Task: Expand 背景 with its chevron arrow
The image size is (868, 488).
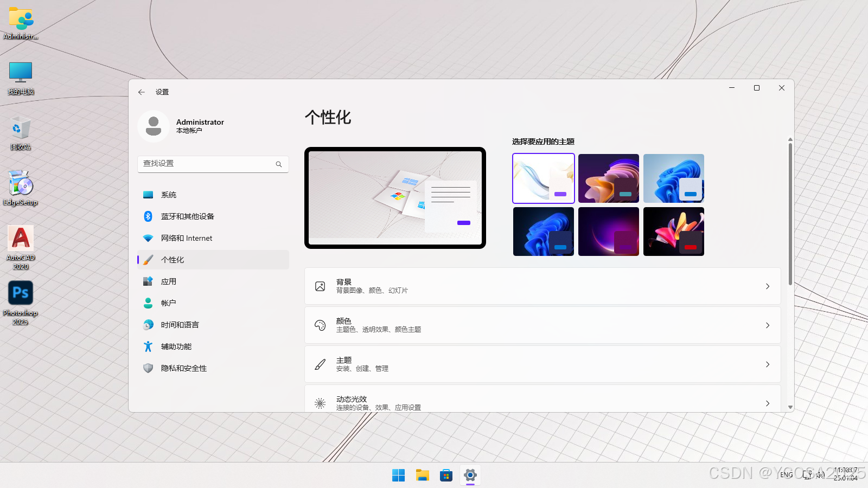Action: point(768,286)
